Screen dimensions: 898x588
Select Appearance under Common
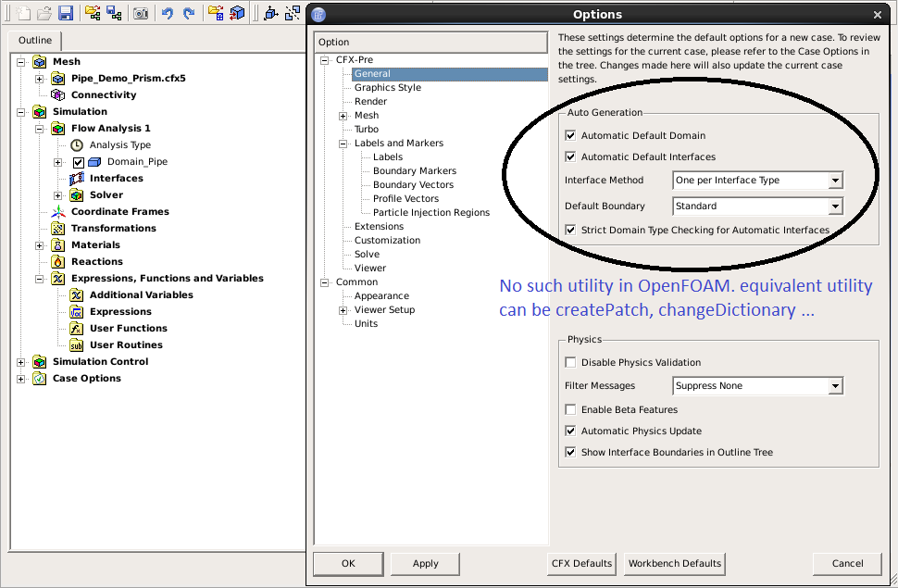[x=381, y=295]
